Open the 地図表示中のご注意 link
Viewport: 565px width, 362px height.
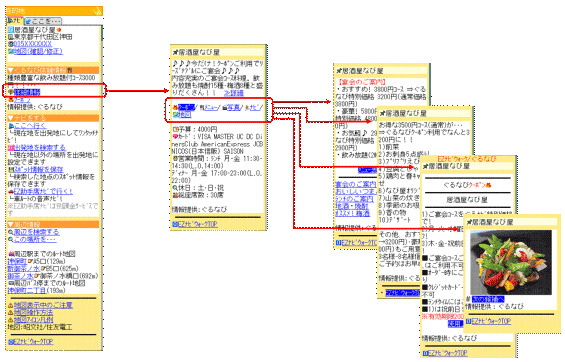[43, 305]
